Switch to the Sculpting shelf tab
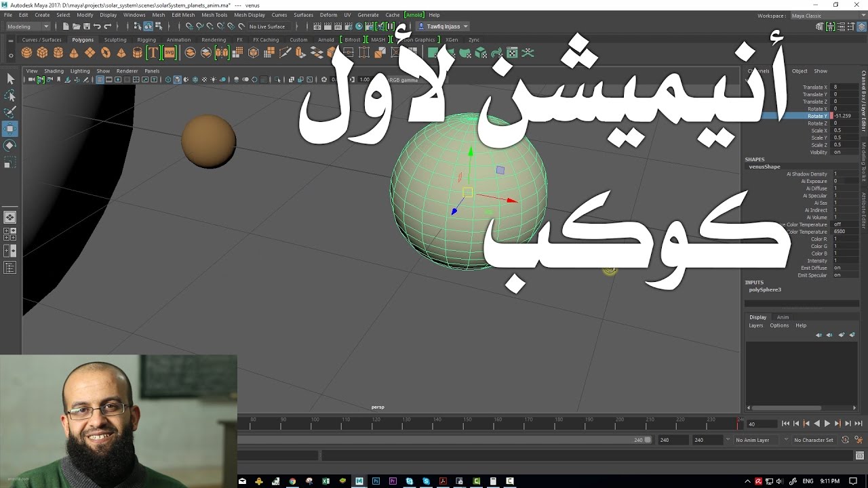868x488 pixels. (x=115, y=39)
